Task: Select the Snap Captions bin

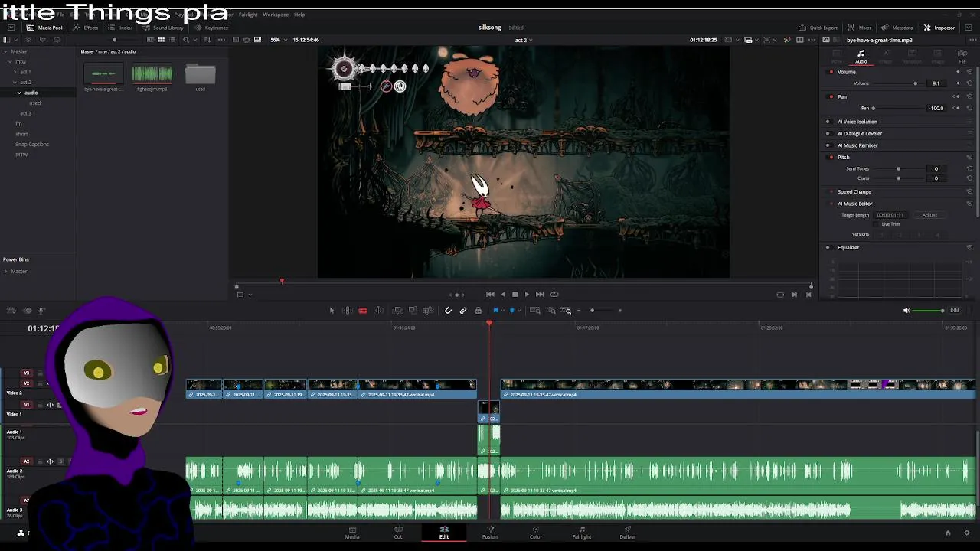Action: (32, 144)
